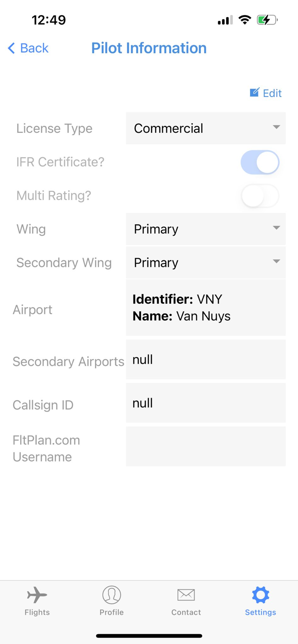Disable the IFR Certificate switch
The image size is (298, 644).
pyautogui.click(x=260, y=162)
